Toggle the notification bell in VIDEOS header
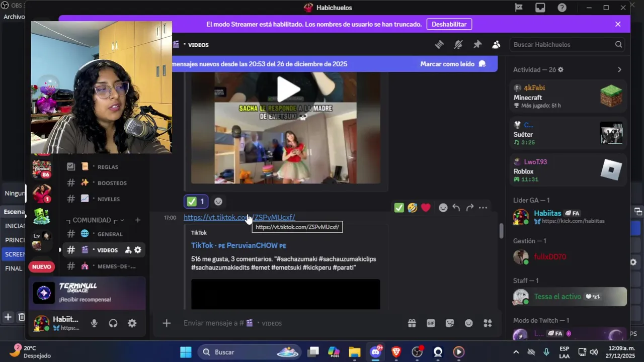The image size is (644, 362). [x=458, y=45]
